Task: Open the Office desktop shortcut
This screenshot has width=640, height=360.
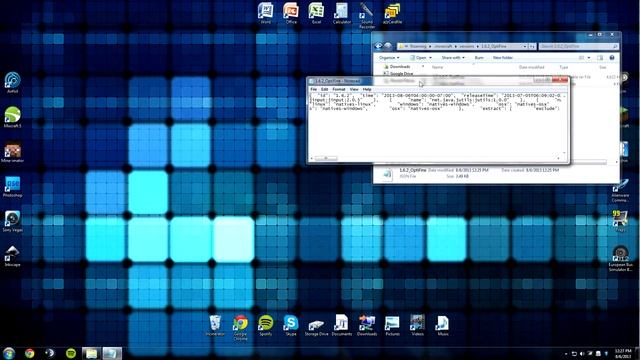Action: click(291, 13)
